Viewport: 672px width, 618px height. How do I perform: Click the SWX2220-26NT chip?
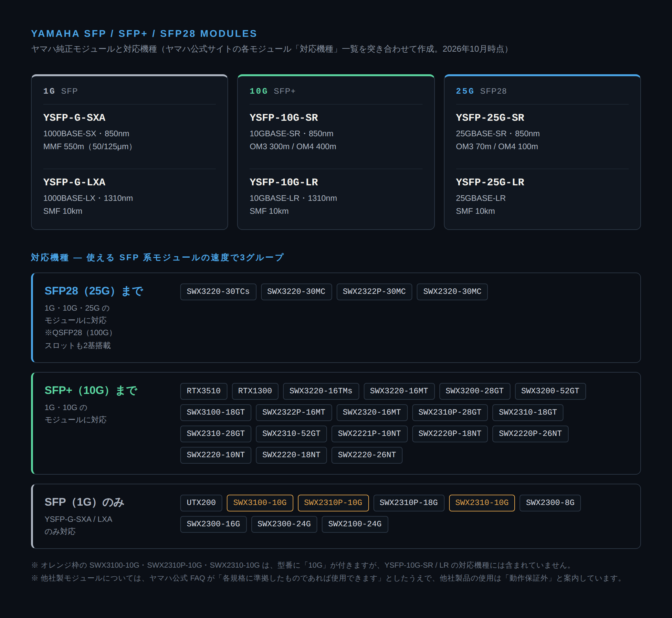367,455
